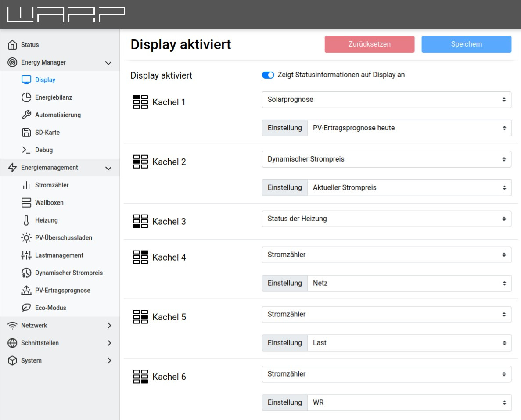Click the Status home icon in sidebar

click(13, 45)
